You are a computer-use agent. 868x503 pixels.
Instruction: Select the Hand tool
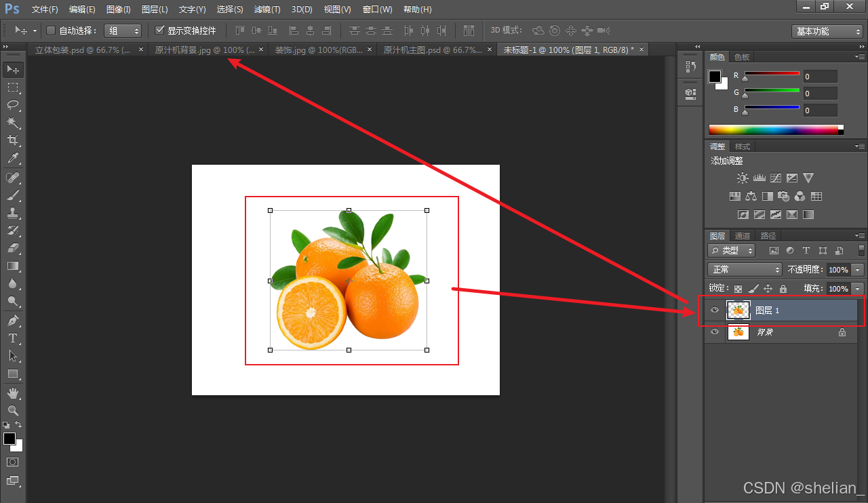point(13,393)
